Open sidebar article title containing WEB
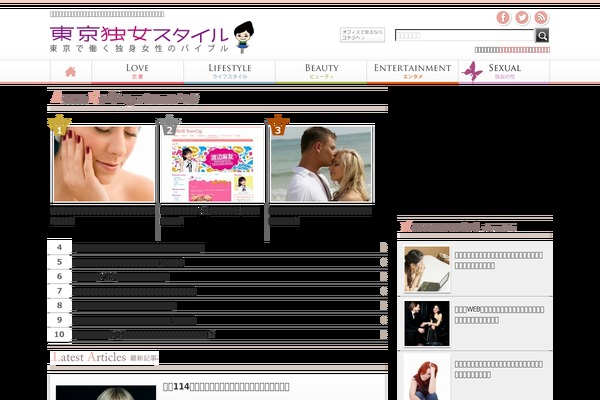600x400 pixels. pyautogui.click(x=499, y=315)
